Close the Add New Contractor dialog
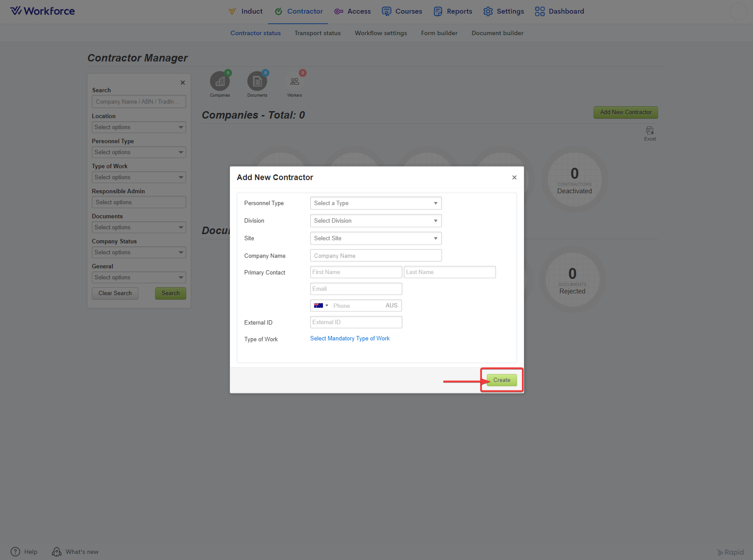The width and height of the screenshot is (753, 560). [514, 177]
